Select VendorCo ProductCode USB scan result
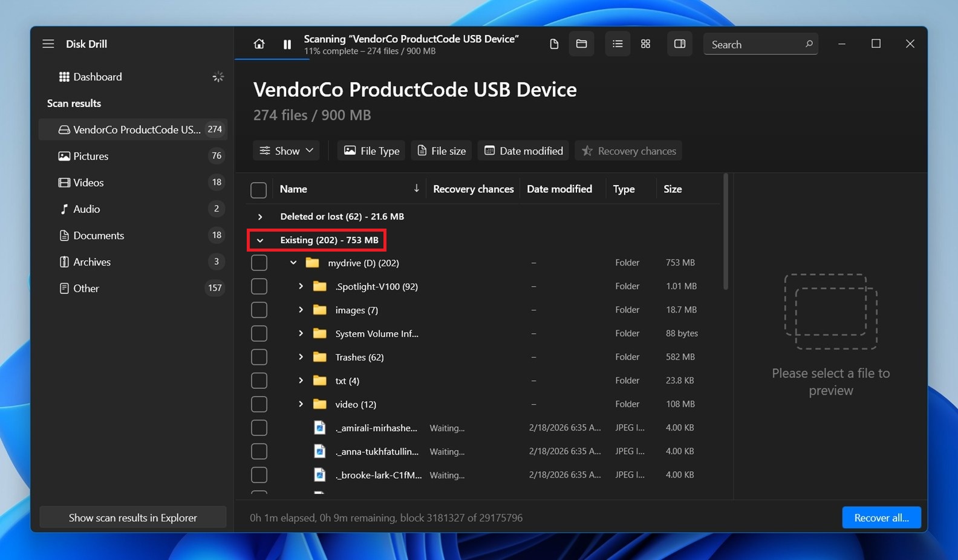The height and width of the screenshot is (560, 958). [133, 129]
